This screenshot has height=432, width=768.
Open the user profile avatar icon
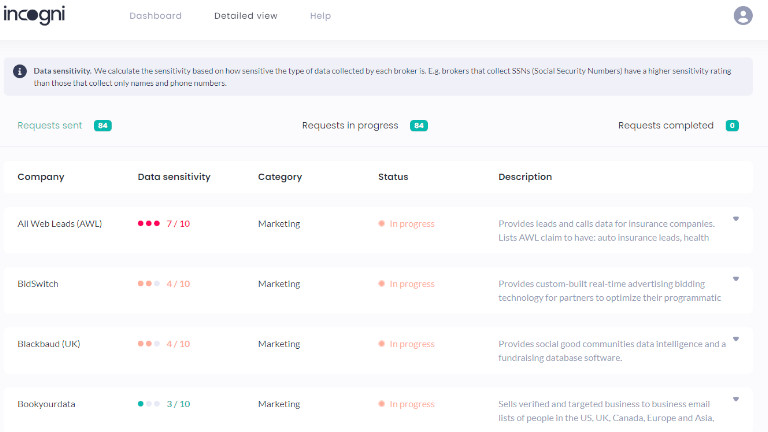click(742, 16)
